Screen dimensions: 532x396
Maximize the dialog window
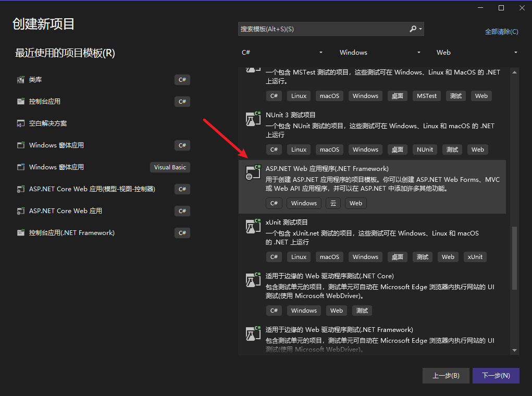[501, 8]
